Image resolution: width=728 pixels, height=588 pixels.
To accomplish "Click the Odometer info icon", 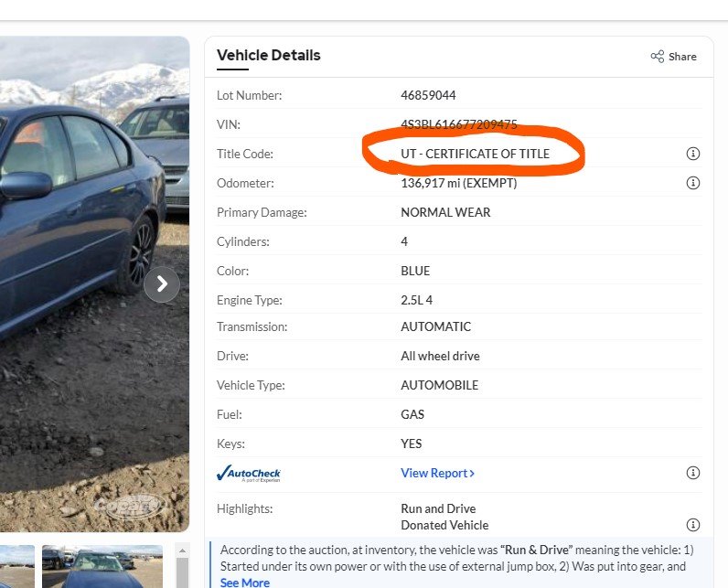I will tap(692, 183).
